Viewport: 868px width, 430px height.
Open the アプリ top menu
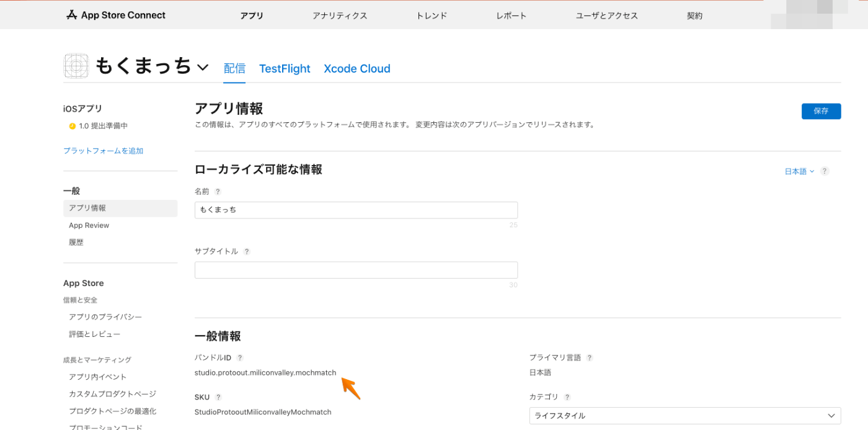click(252, 16)
